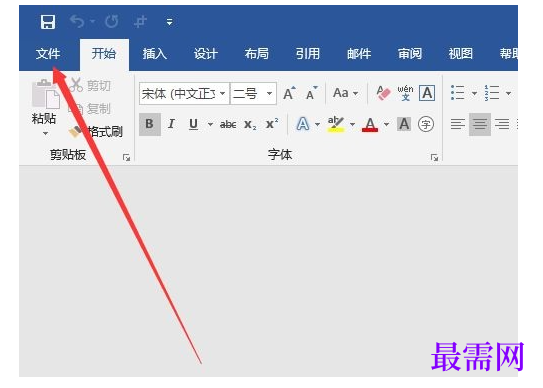Apply the yellow text highlight color
Viewport: 543px width, 388px height.
click(336, 124)
